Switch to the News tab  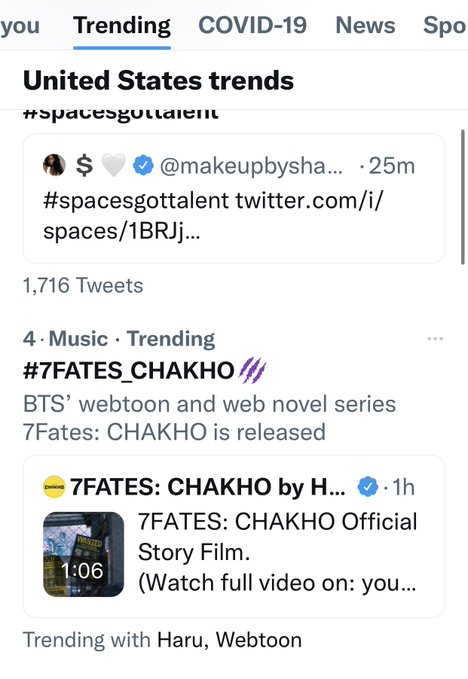(365, 25)
